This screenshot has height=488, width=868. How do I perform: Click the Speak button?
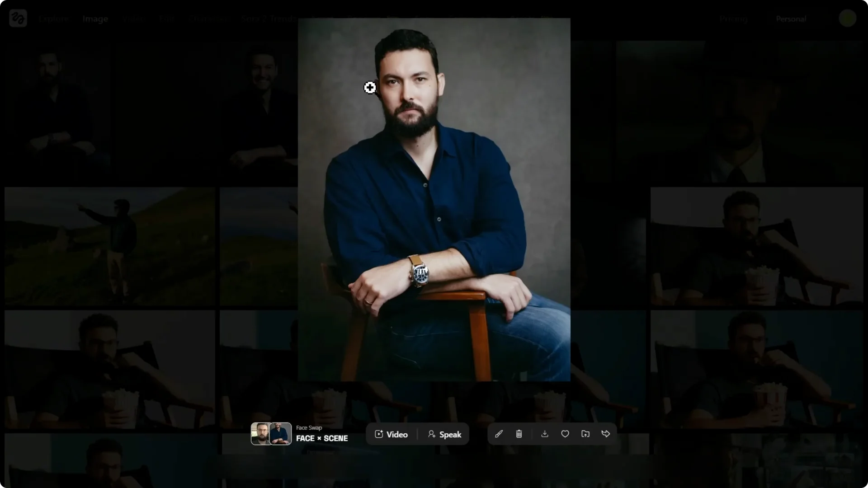point(444,434)
